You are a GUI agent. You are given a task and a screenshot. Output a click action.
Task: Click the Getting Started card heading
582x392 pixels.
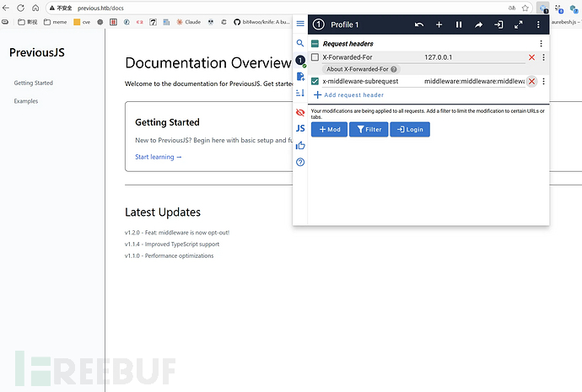pyautogui.click(x=167, y=122)
